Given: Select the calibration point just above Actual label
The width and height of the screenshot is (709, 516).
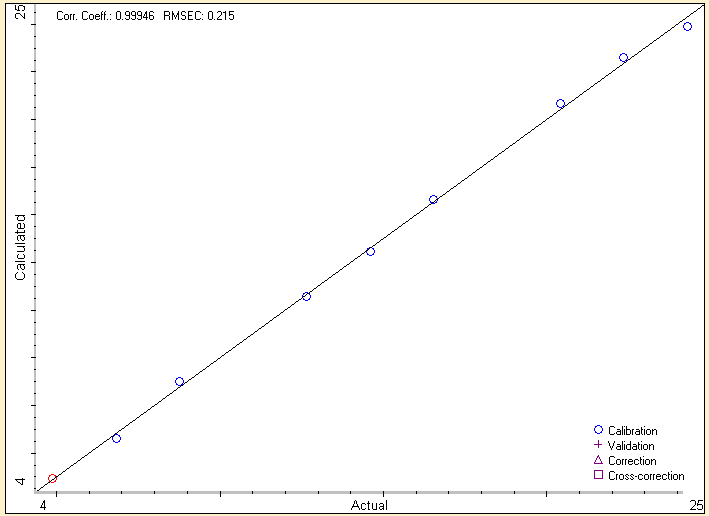Looking at the screenshot, I should (370, 251).
